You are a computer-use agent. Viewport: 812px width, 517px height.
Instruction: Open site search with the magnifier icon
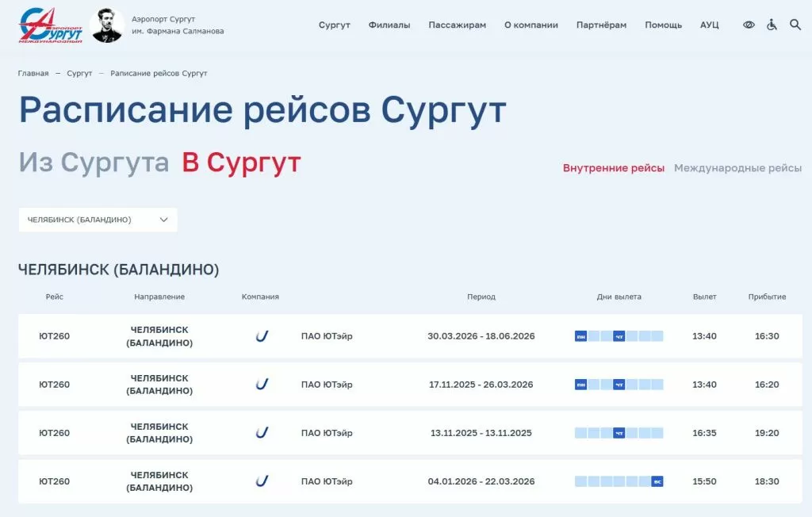coord(795,25)
